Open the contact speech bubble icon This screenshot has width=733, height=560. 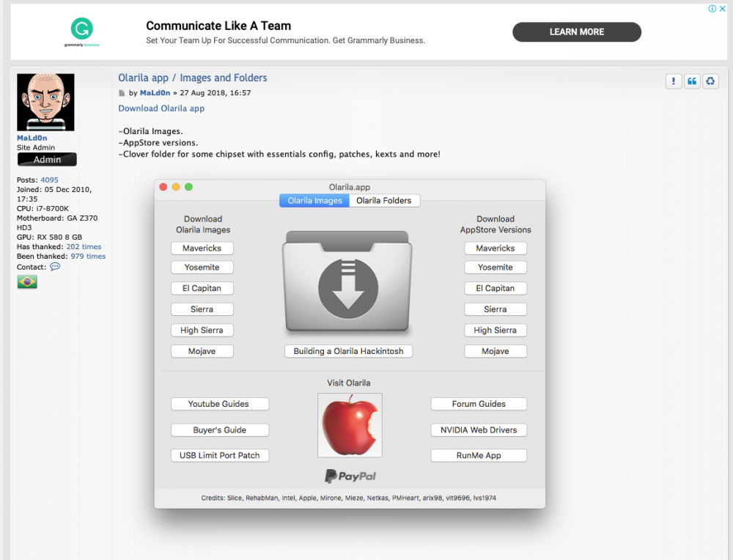[55, 267]
